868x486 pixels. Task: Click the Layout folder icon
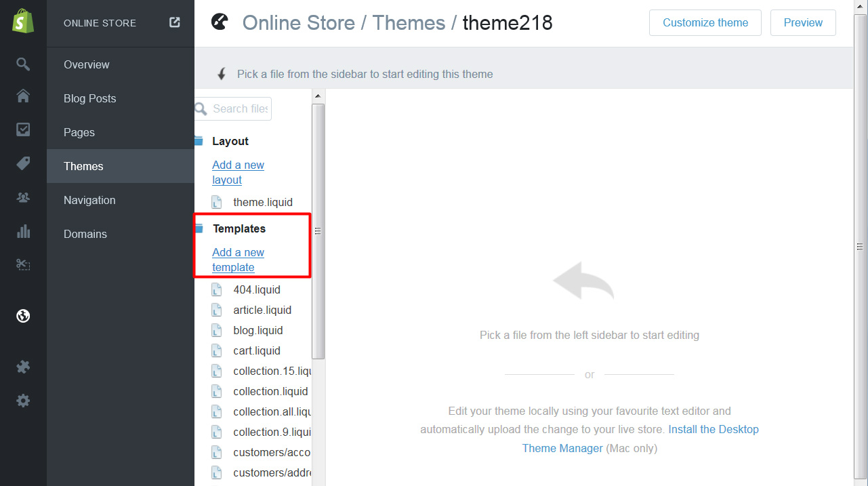[199, 141]
